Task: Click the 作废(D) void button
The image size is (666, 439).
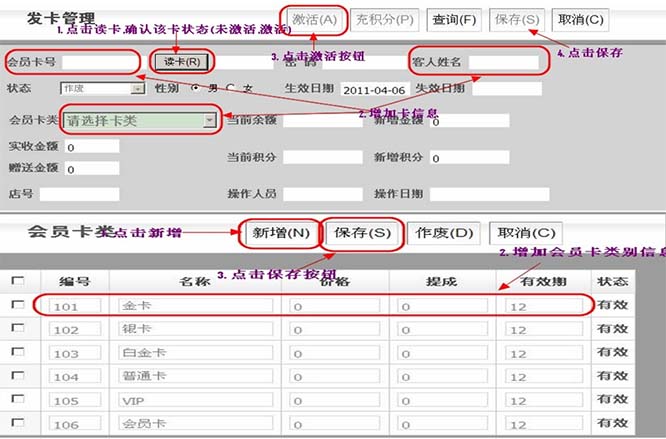Action: click(x=443, y=233)
